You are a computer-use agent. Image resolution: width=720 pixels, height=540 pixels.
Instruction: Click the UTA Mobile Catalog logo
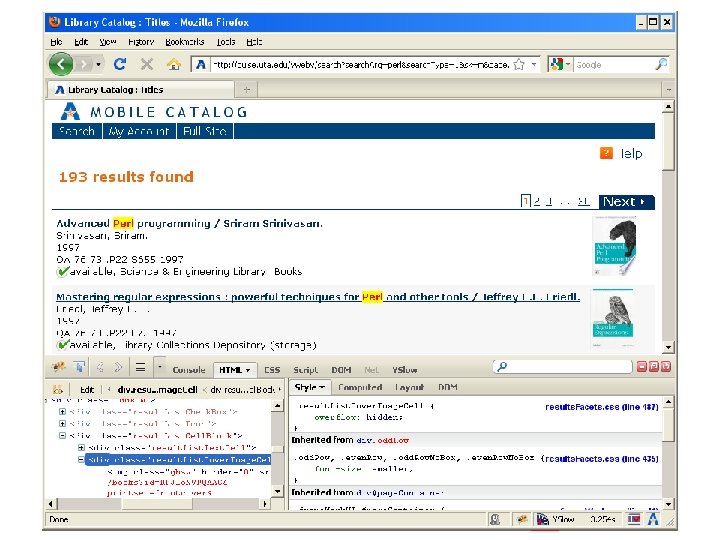(x=70, y=112)
